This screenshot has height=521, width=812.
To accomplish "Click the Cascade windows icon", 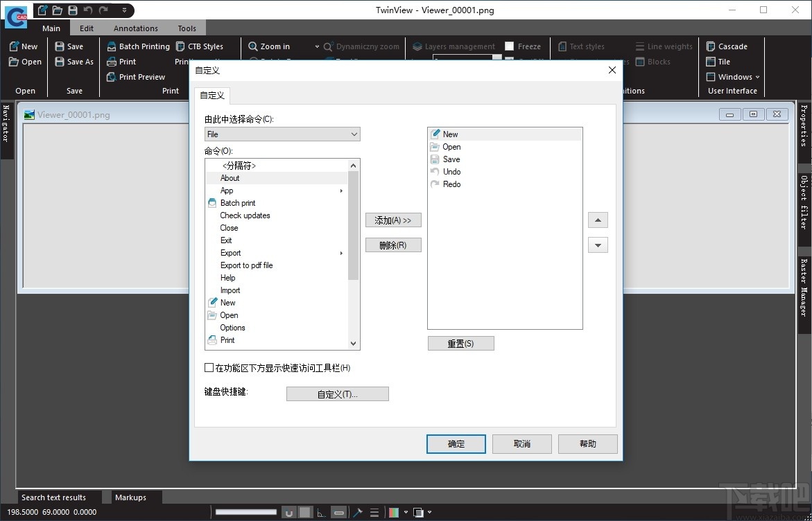I will 711,46.
